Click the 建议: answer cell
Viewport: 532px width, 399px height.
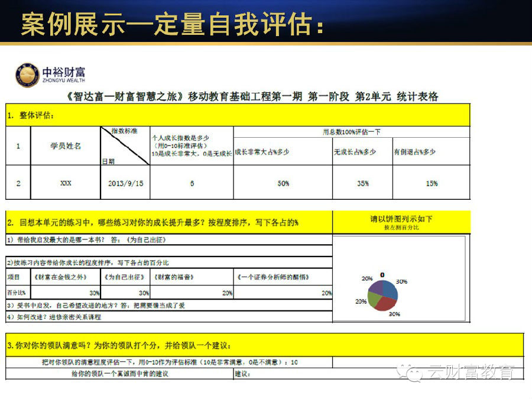coord(378,374)
